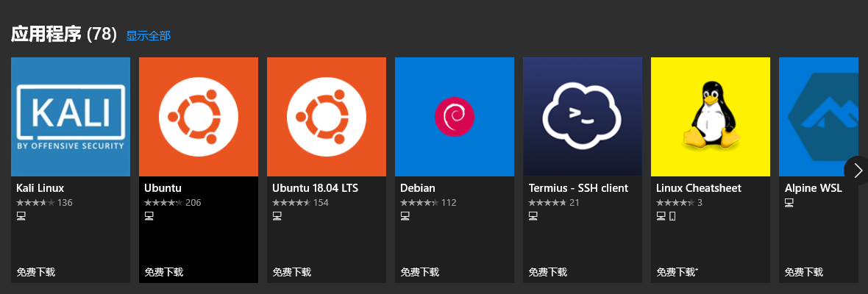Open the Termius cloud terminal logo
Screen dimensions: 868x294
(x=583, y=117)
